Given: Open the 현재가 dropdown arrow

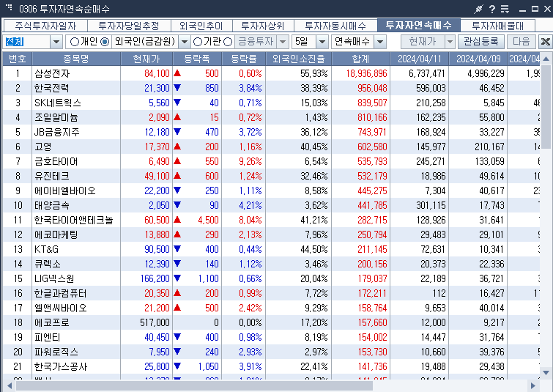Looking at the screenshot, I should (x=450, y=42).
